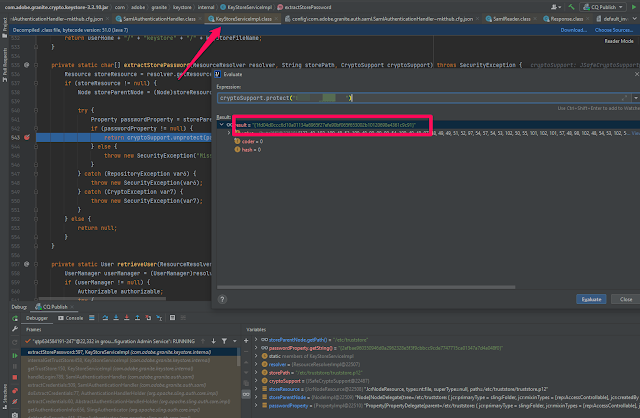Collapse the result node
The image size is (640, 418).
[222, 125]
